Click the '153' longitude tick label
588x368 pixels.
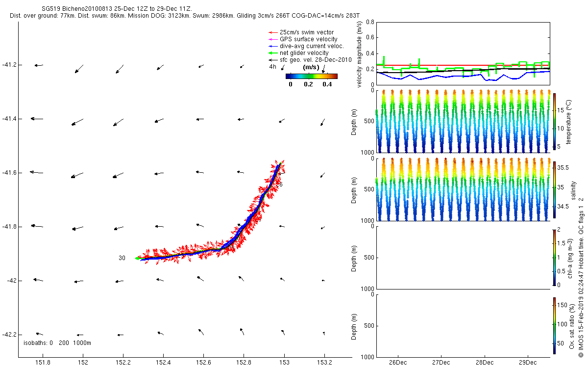pos(284,363)
